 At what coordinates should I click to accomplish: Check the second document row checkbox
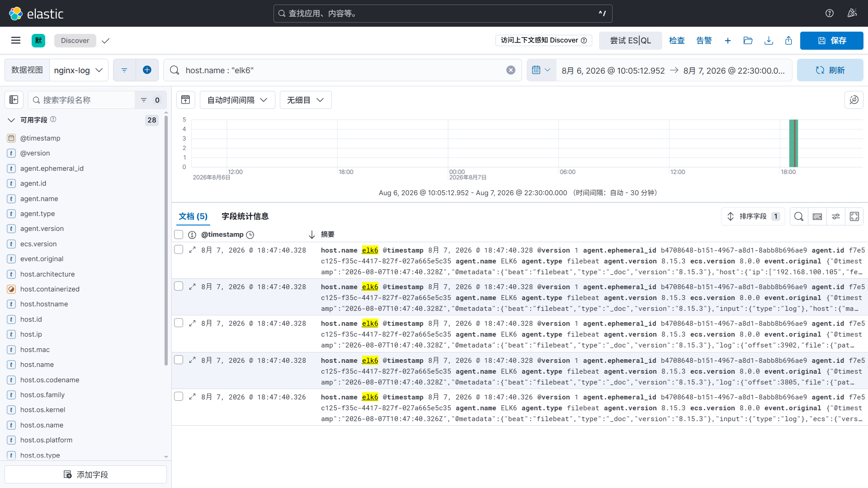click(179, 286)
